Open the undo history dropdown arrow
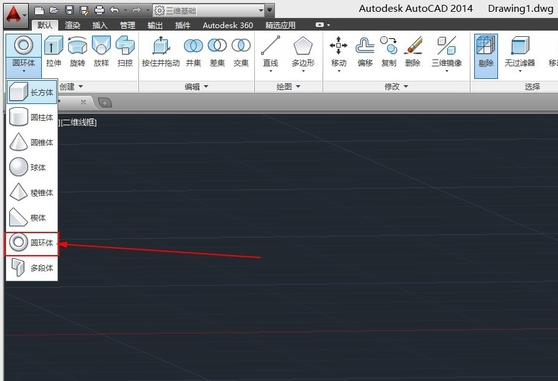Image resolution: width=558 pixels, height=381 pixels. click(125, 11)
